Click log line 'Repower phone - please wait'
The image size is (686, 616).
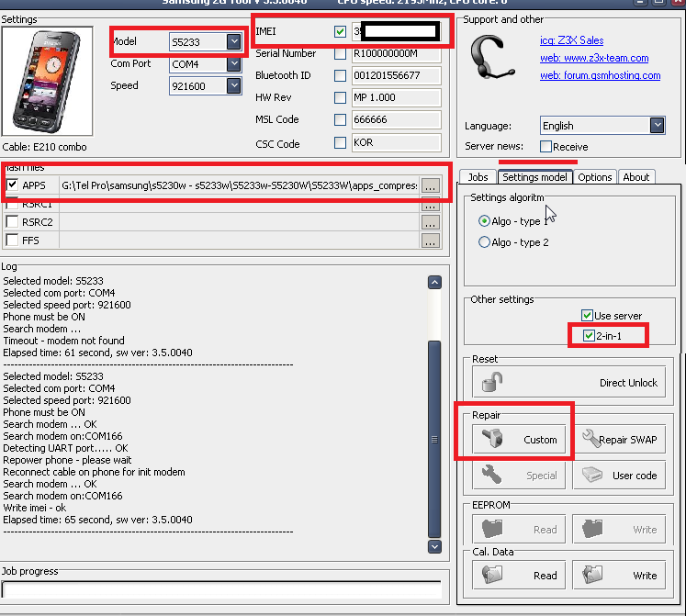pyautogui.click(x=67, y=460)
